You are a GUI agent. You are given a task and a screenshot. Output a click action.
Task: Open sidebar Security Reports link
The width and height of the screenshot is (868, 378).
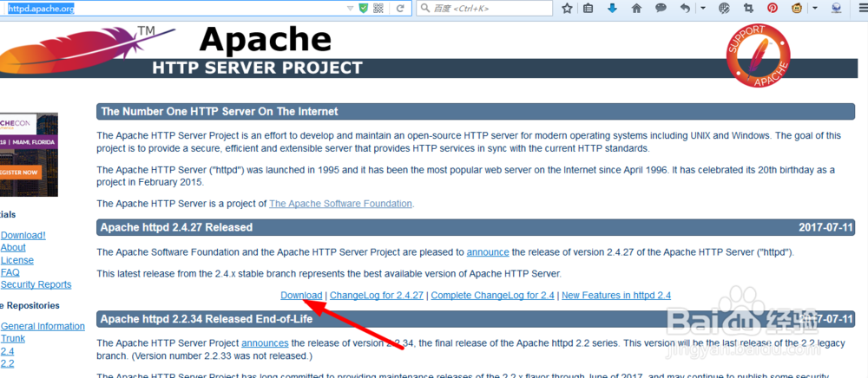coord(36,284)
